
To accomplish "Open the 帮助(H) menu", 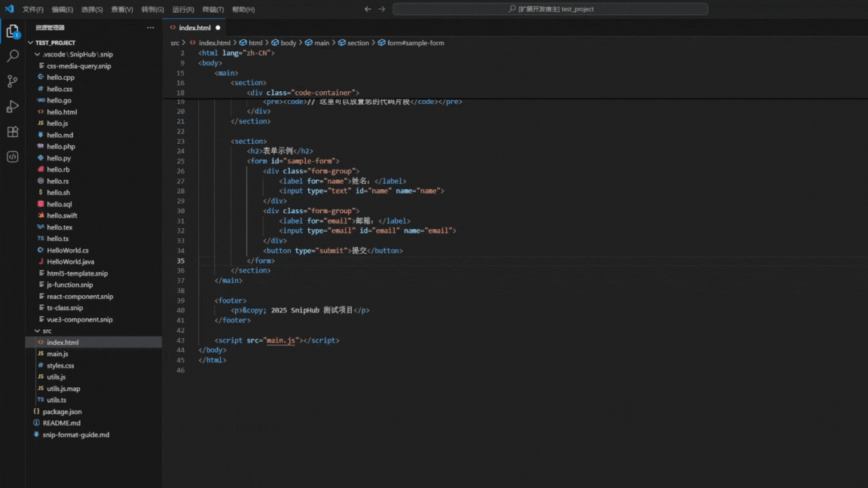I will click(243, 9).
